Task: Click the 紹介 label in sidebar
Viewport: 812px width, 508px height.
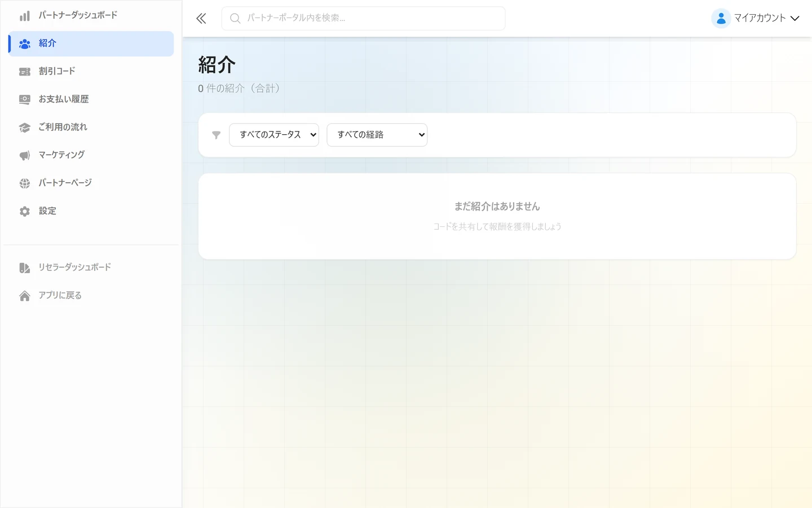Action: [x=47, y=43]
